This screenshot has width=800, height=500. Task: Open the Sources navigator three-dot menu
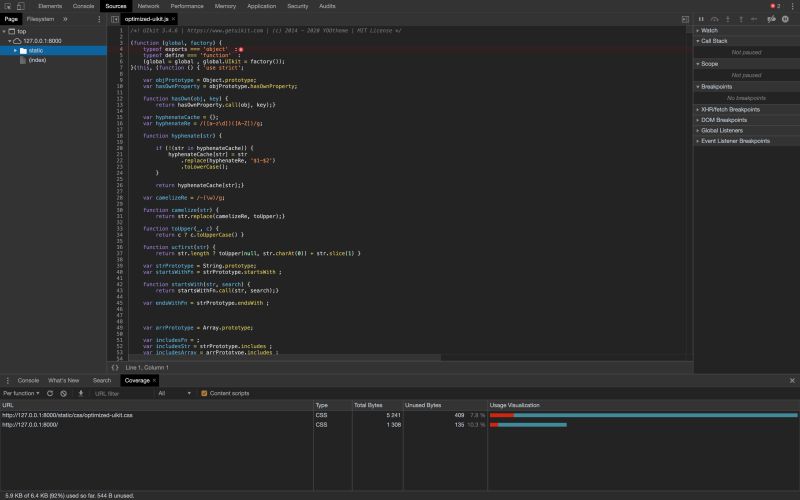(x=99, y=19)
